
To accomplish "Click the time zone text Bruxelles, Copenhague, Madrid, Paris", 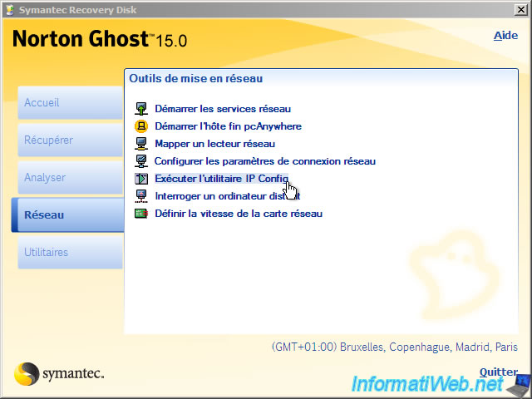I will (x=395, y=347).
